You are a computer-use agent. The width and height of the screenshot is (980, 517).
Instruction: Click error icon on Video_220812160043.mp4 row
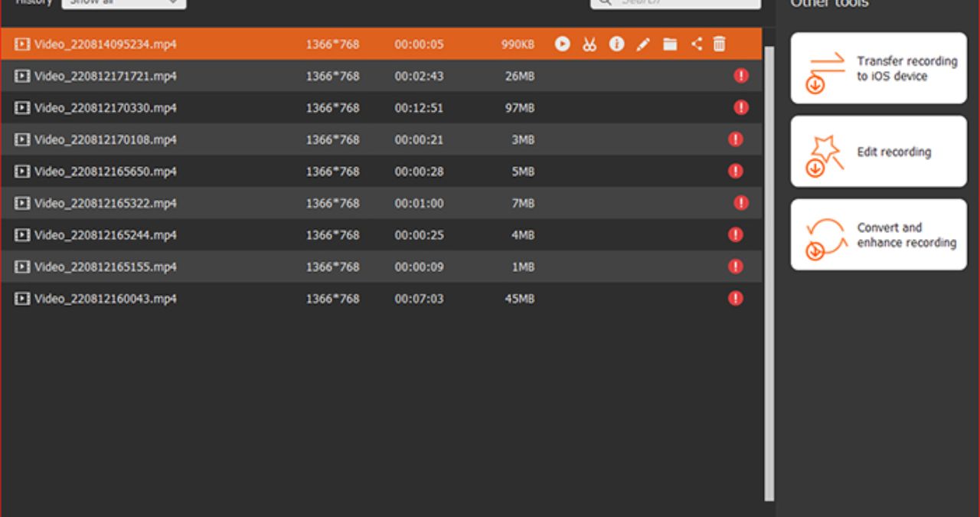point(736,298)
